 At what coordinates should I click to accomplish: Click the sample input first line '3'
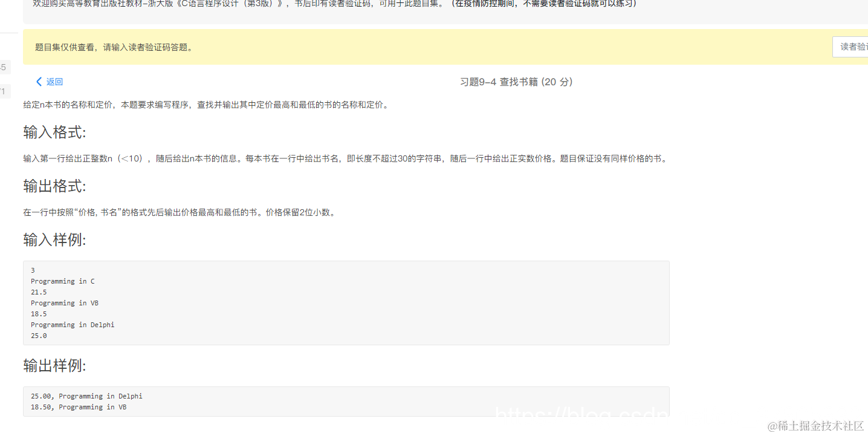pyautogui.click(x=33, y=270)
